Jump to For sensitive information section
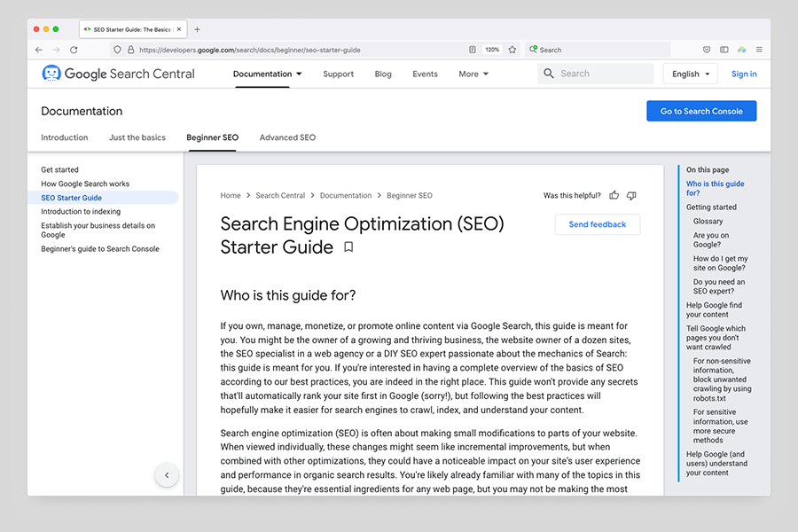This screenshot has height=532, width=798. pos(721,426)
